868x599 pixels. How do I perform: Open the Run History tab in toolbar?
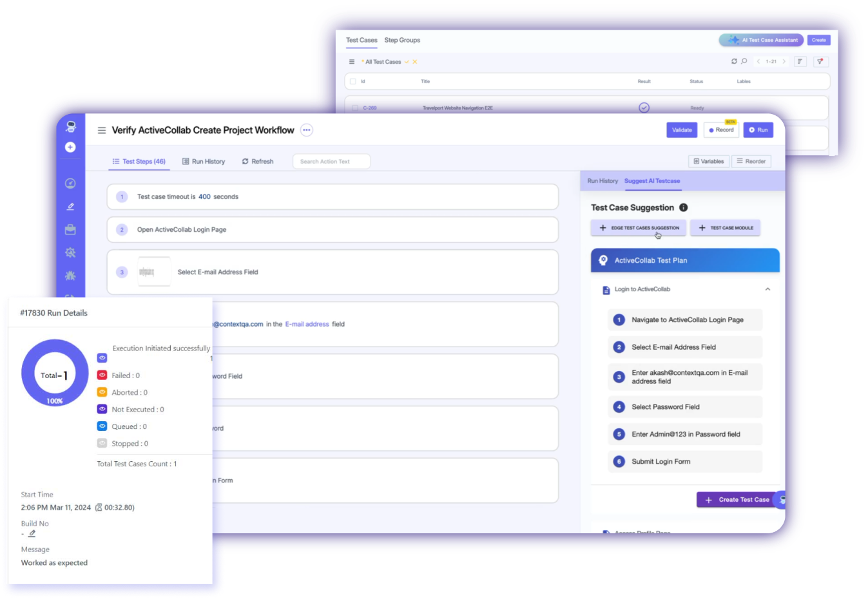click(x=204, y=162)
